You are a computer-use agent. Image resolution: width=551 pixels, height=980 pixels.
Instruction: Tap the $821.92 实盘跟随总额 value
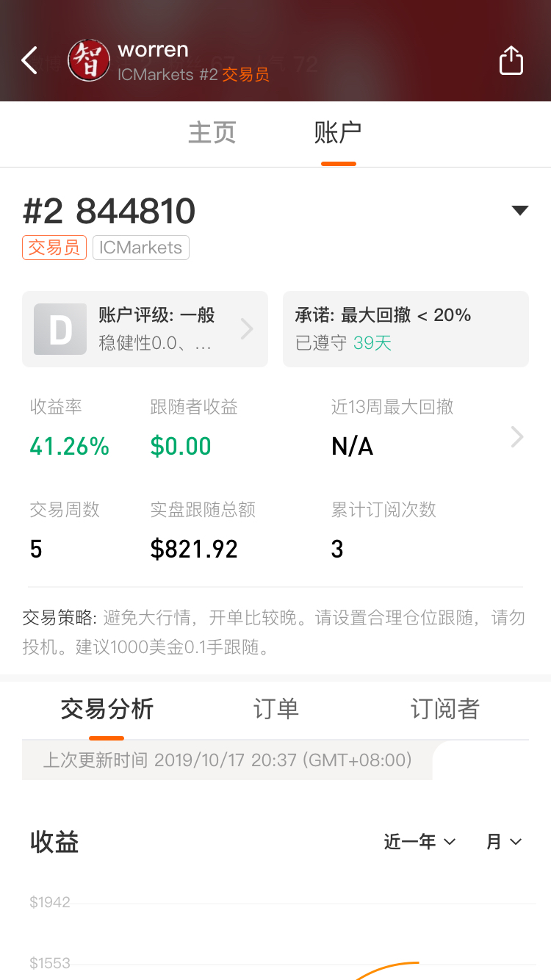[x=194, y=549]
